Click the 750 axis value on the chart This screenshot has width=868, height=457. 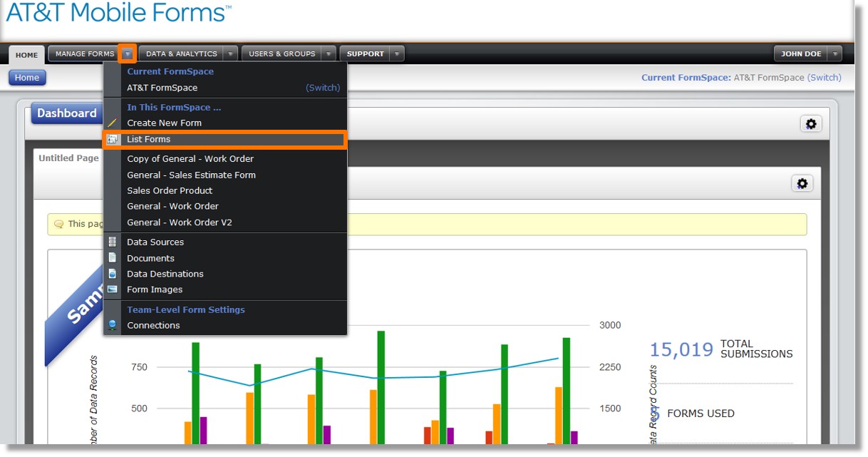point(139,367)
